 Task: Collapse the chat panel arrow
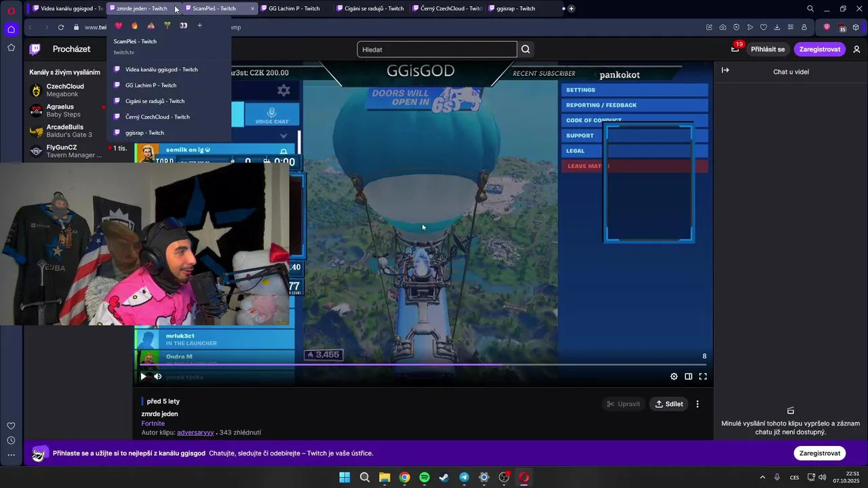point(725,70)
